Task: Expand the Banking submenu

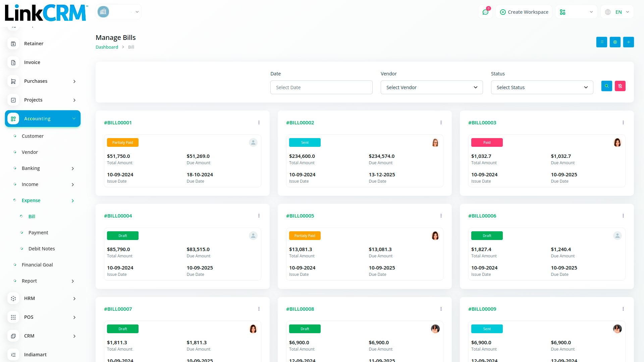Action: (x=73, y=169)
